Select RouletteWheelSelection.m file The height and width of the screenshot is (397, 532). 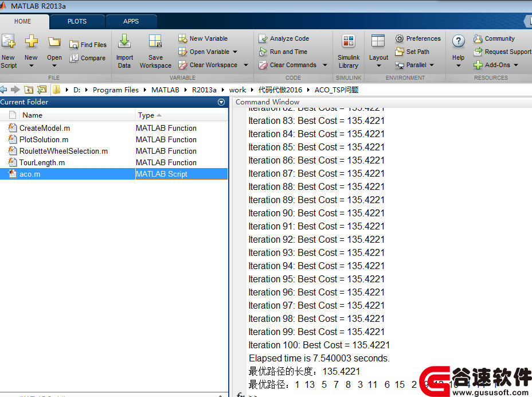click(114, 151)
